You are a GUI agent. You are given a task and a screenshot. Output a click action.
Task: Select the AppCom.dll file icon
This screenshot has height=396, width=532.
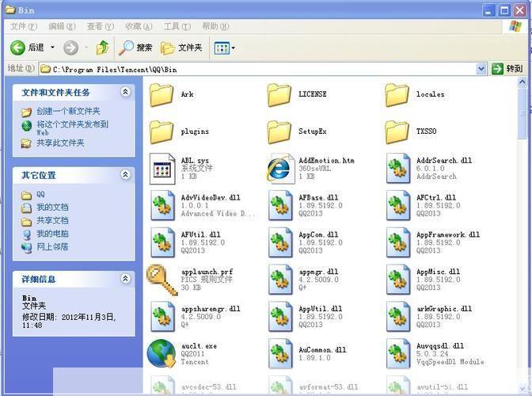(x=280, y=242)
